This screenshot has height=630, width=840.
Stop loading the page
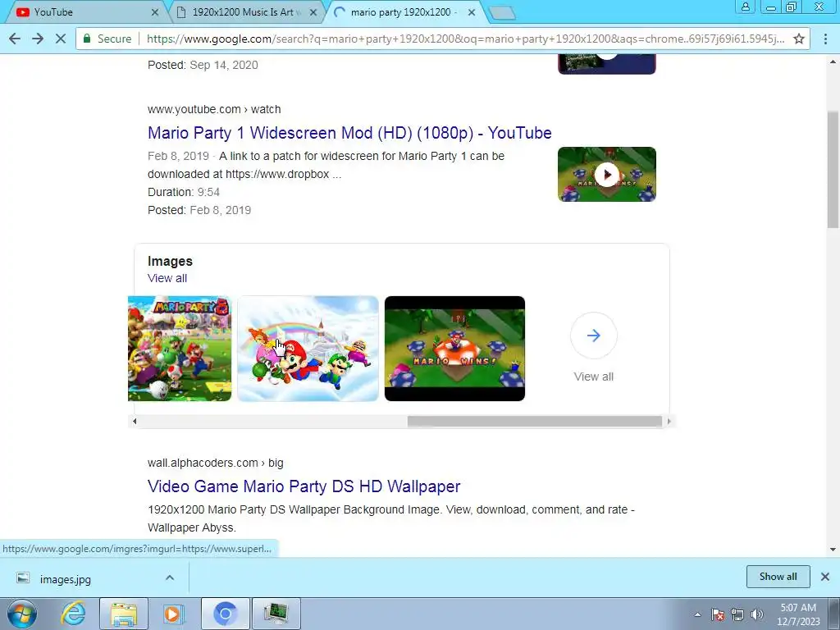coord(61,39)
